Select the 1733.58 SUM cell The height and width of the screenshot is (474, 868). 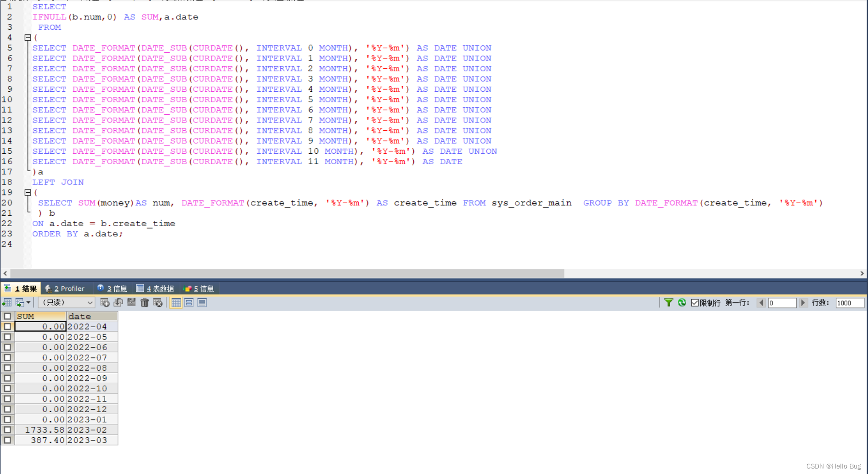(x=40, y=430)
